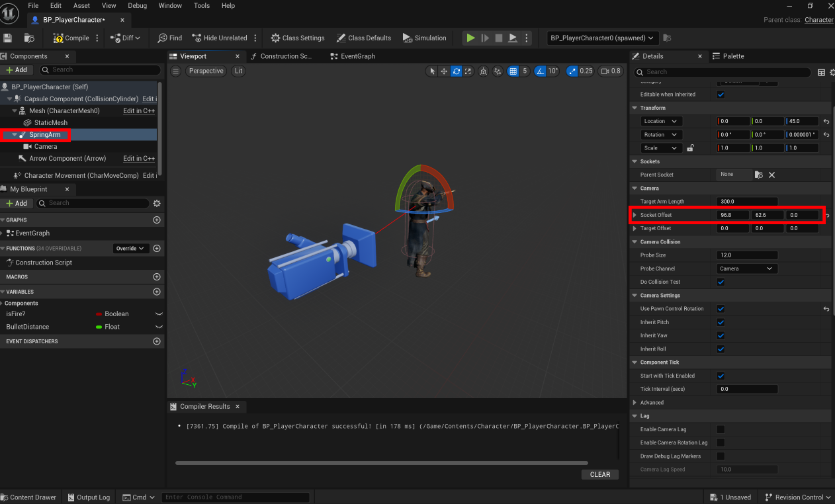Add a new variable with plus icon
835x504 pixels.
(157, 292)
